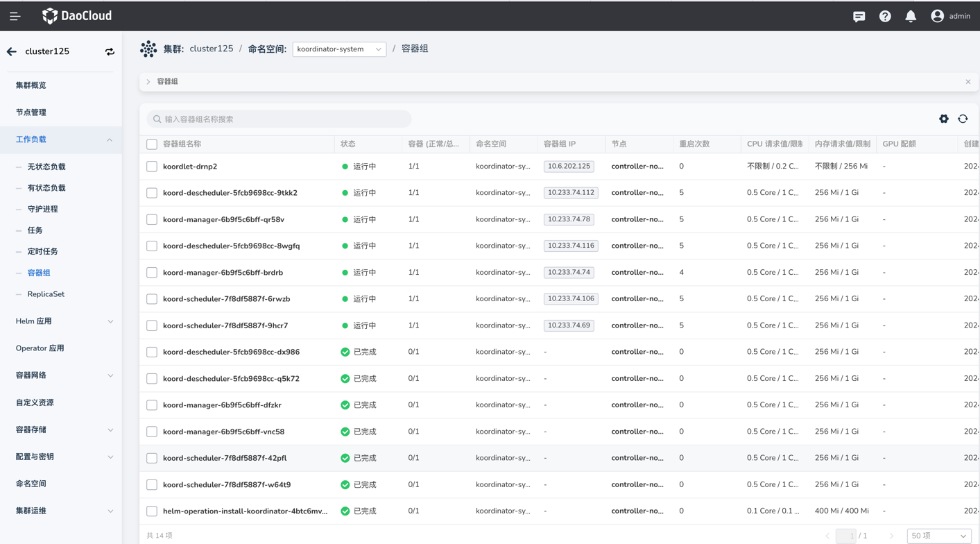
Task: Click the cluster125 breadcrumb link
Action: tap(211, 49)
